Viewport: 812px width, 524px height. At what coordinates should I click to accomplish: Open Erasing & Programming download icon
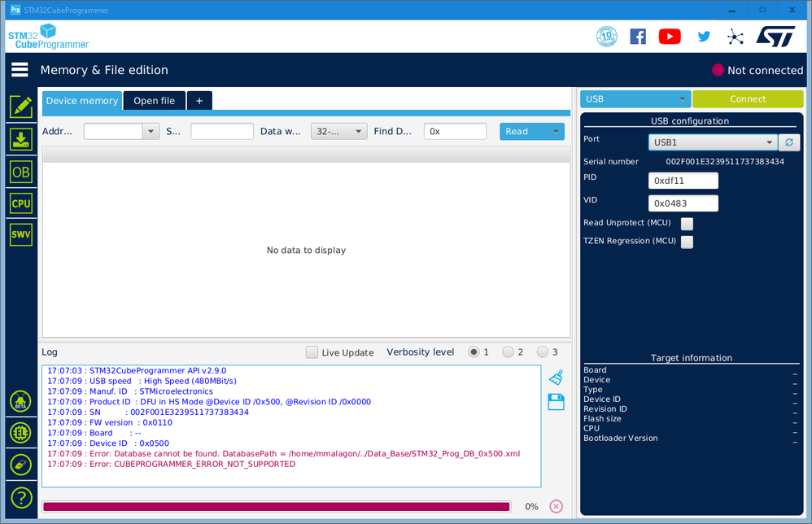point(20,140)
